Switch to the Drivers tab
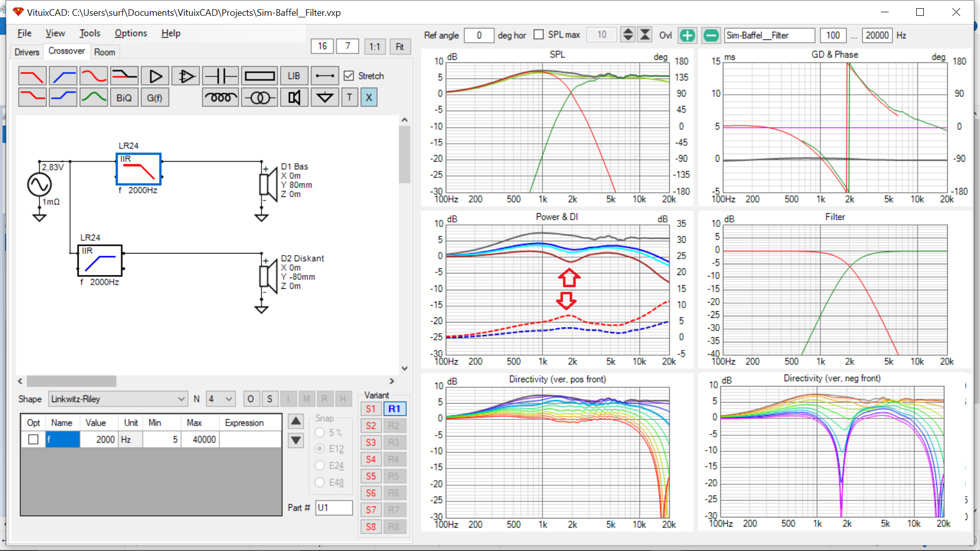Screen dimensions: 980x551 (x=27, y=52)
